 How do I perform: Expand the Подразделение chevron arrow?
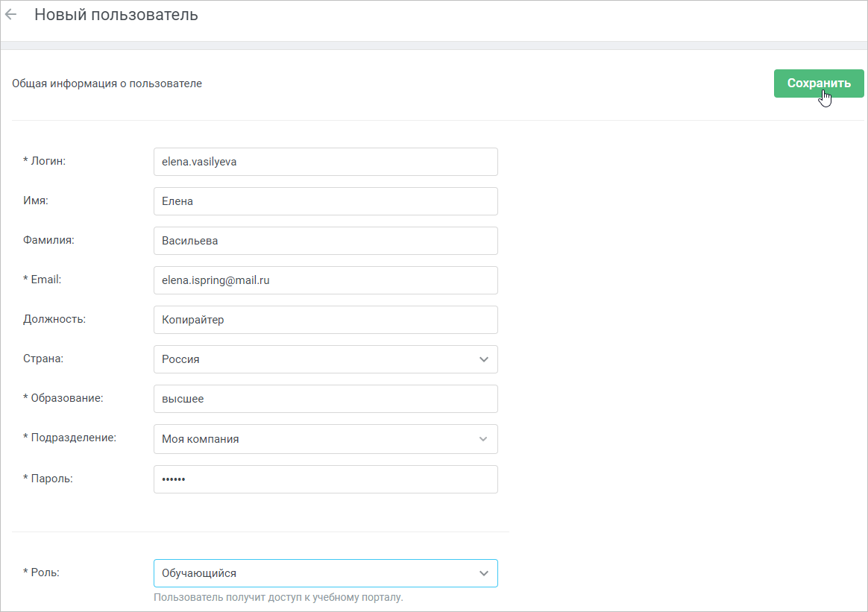pyautogui.click(x=483, y=439)
